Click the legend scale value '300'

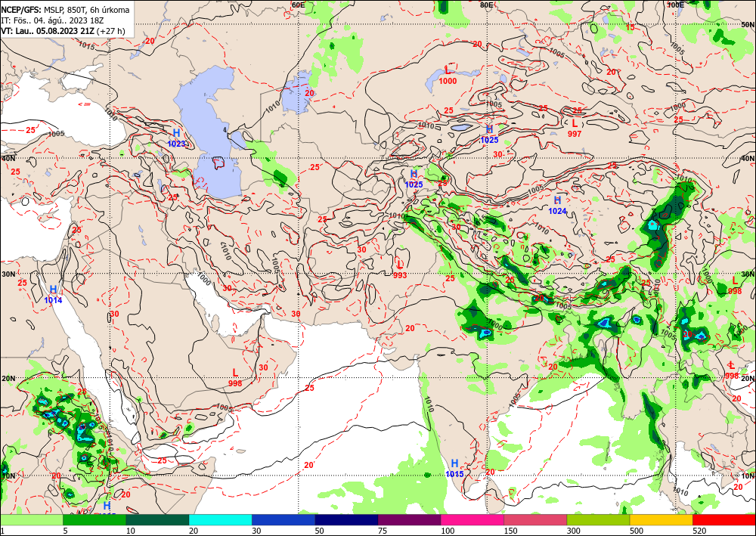(574, 531)
